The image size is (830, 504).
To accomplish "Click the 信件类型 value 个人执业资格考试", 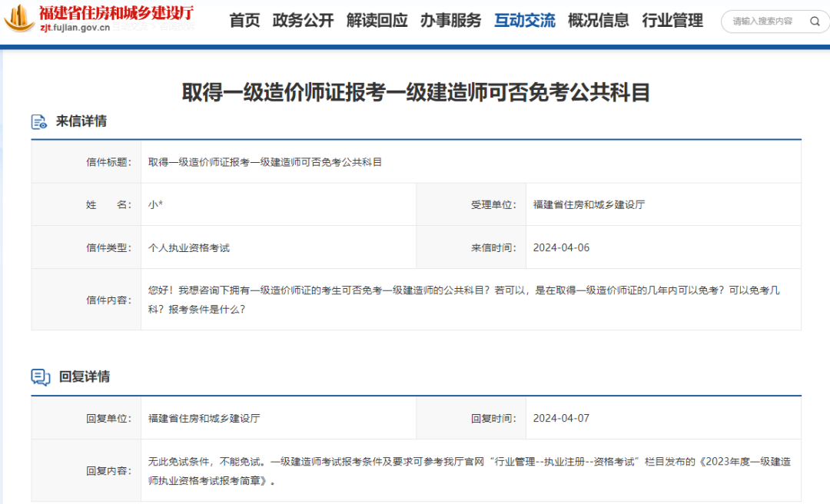I will click(x=189, y=247).
